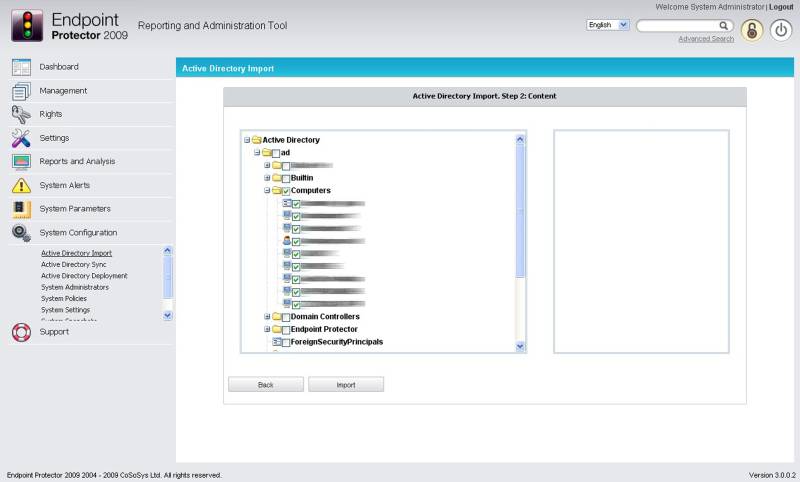Click the folder icon next to ad
The image size is (800, 482).
click(266, 153)
